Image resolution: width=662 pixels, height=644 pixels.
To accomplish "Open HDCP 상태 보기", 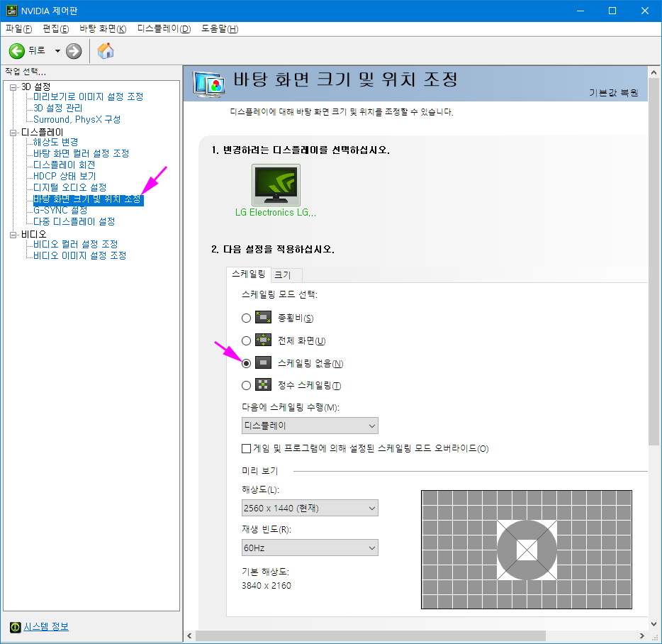I will pyautogui.click(x=64, y=176).
